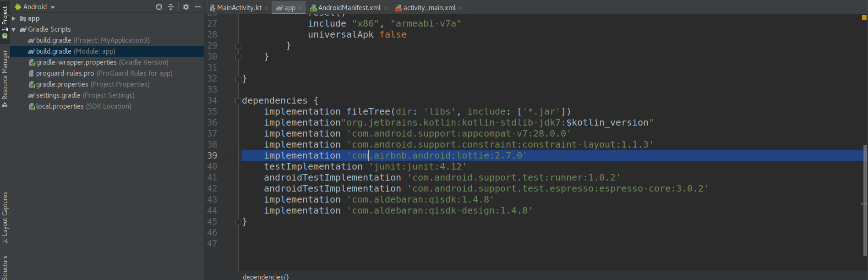Click fold marker at line 29

pos(238,46)
